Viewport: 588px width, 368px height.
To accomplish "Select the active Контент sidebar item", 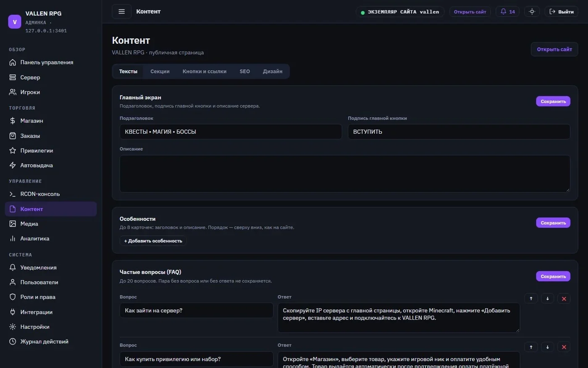I will 51,209.
